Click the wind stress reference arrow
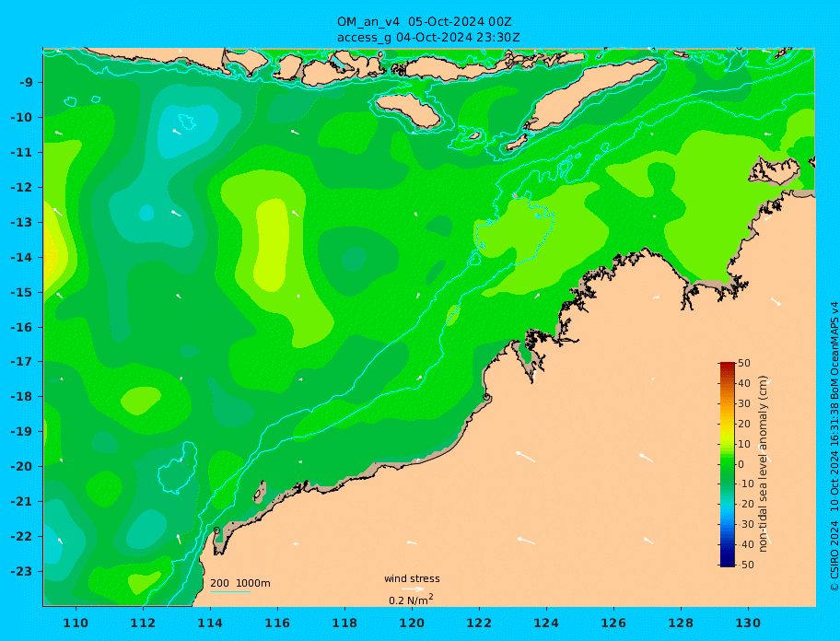 click(x=413, y=589)
